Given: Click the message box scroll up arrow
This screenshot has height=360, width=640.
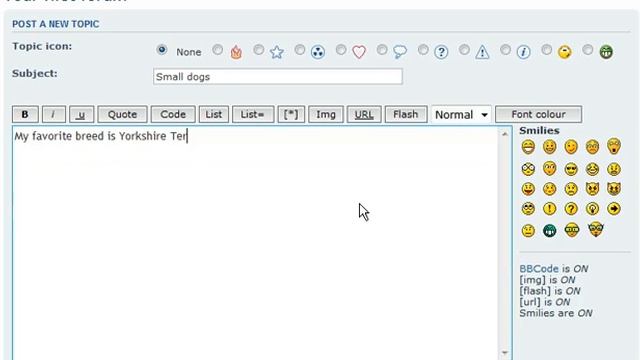Looking at the screenshot, I should (505, 134).
